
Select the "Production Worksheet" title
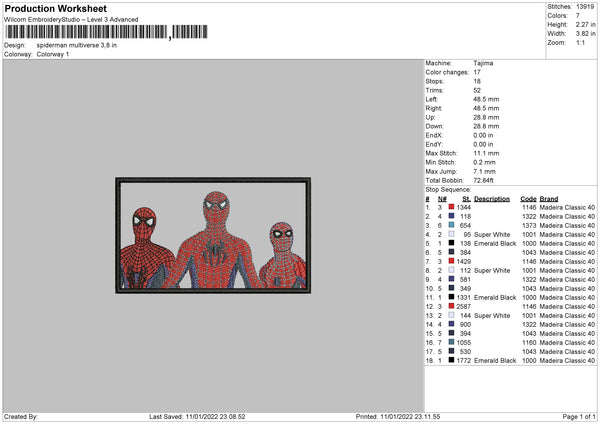pos(55,8)
